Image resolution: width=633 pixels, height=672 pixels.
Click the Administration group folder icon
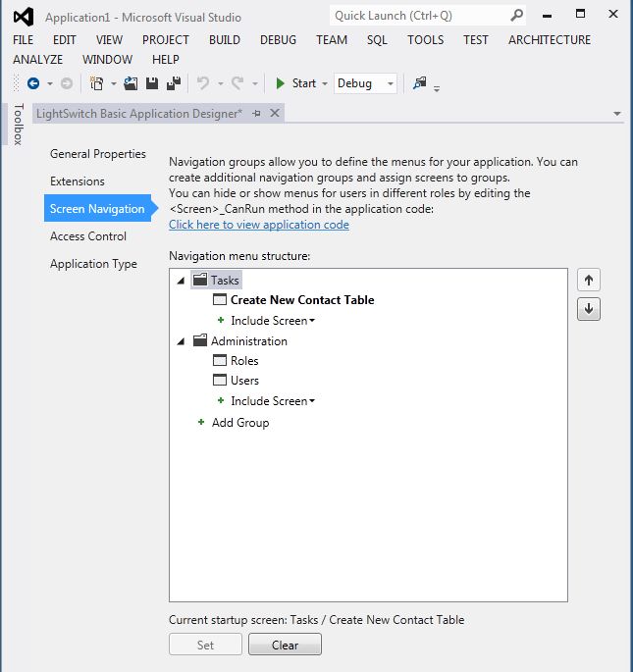(200, 340)
